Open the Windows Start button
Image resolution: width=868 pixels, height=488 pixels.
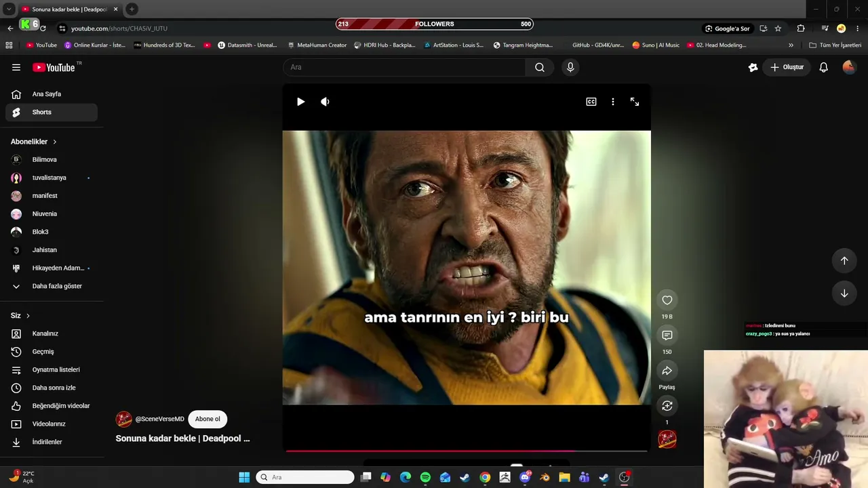click(244, 477)
